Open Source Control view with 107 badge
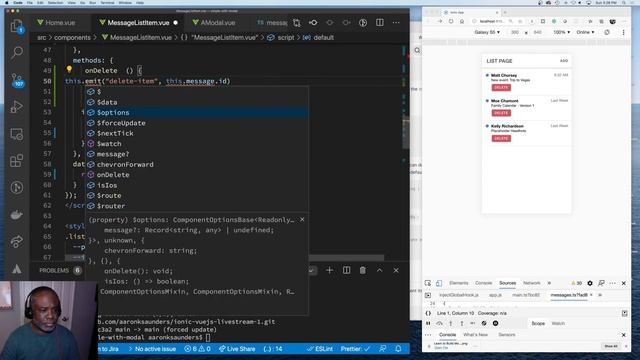 point(17,80)
